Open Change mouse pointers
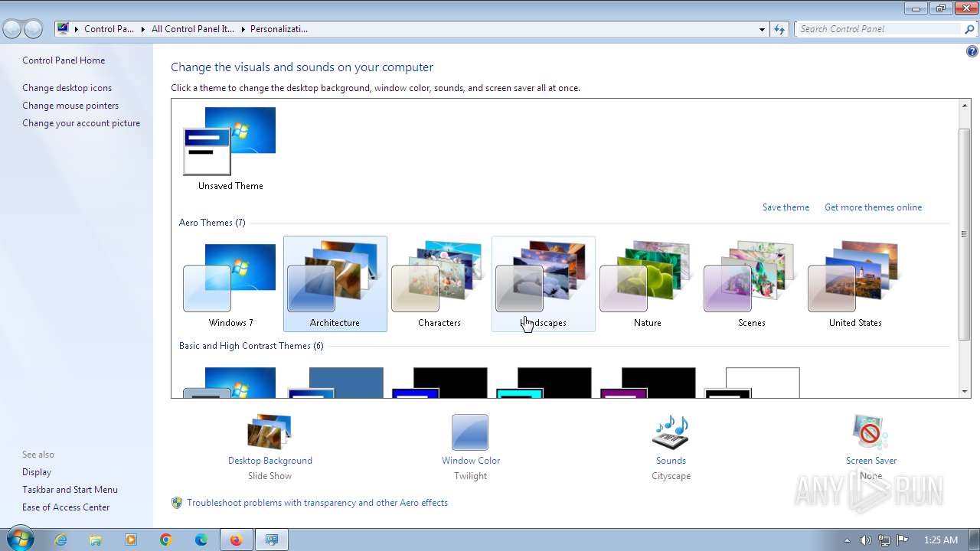980x551 pixels. tap(70, 106)
